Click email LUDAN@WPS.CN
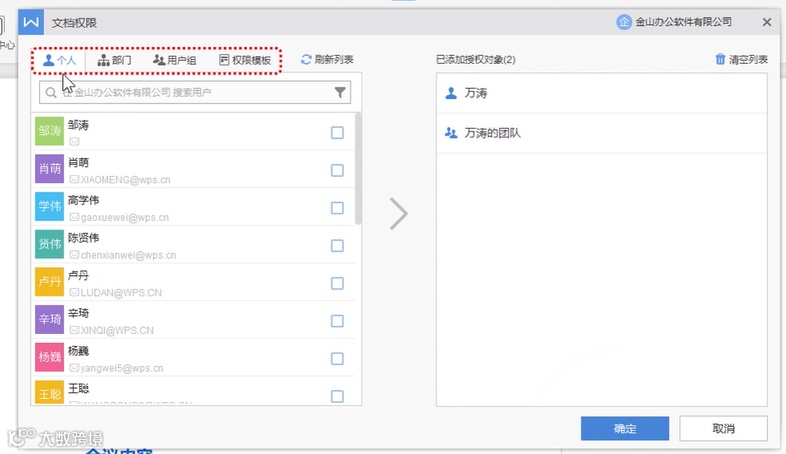This screenshot has width=786, height=454. (x=121, y=293)
